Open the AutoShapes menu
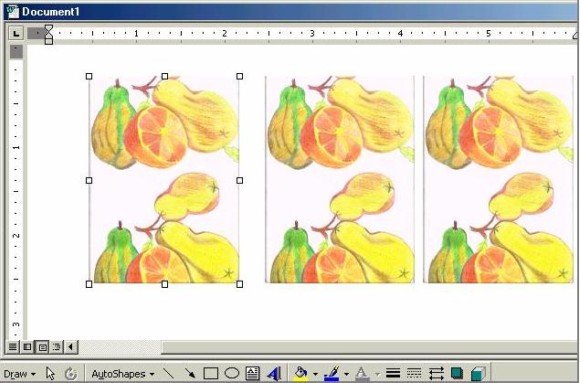580x383 pixels. (x=123, y=374)
